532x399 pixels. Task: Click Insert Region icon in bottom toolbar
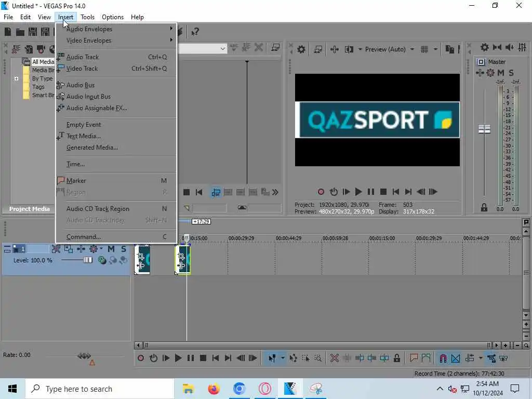(x=426, y=358)
